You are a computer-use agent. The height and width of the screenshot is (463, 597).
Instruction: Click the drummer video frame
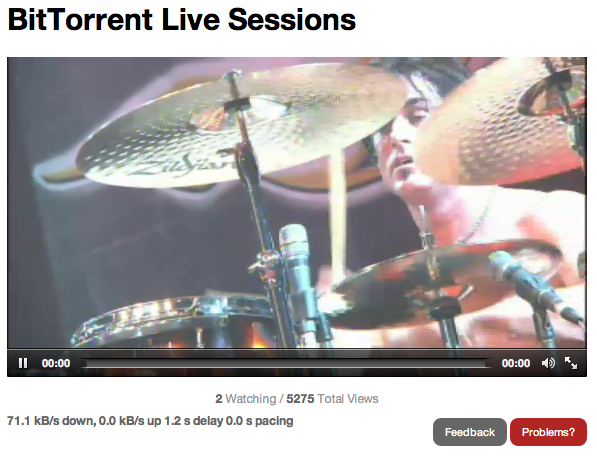(x=297, y=203)
